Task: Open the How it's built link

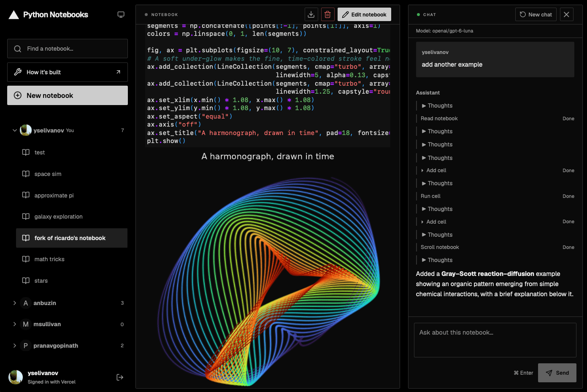Action: (68, 72)
